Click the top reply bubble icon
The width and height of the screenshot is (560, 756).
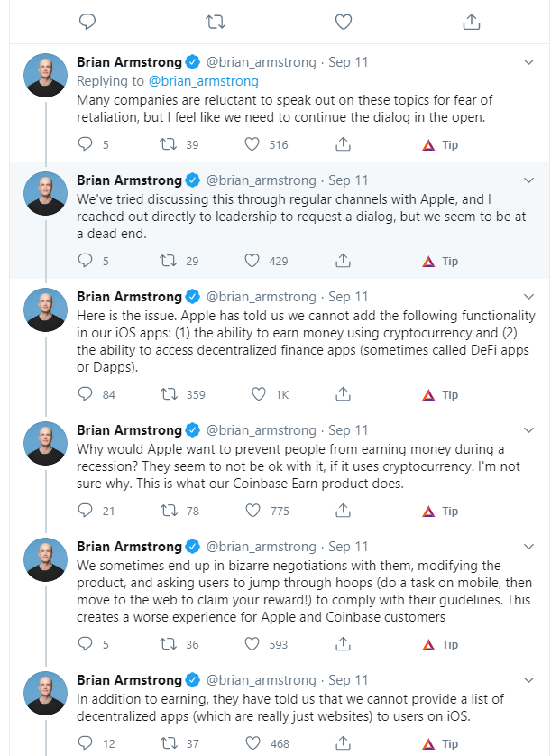click(x=87, y=22)
